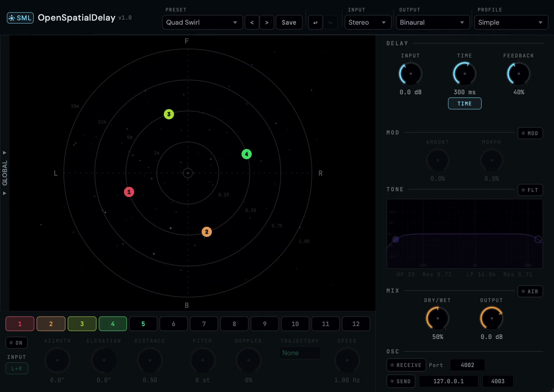
Task: Toggle the delay tap ON button
Action: click(17, 343)
